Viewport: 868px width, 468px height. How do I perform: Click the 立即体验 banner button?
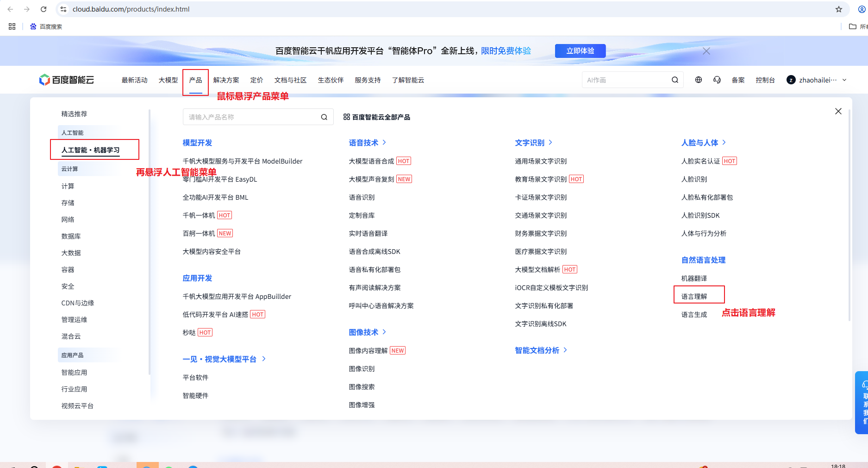[580, 51]
